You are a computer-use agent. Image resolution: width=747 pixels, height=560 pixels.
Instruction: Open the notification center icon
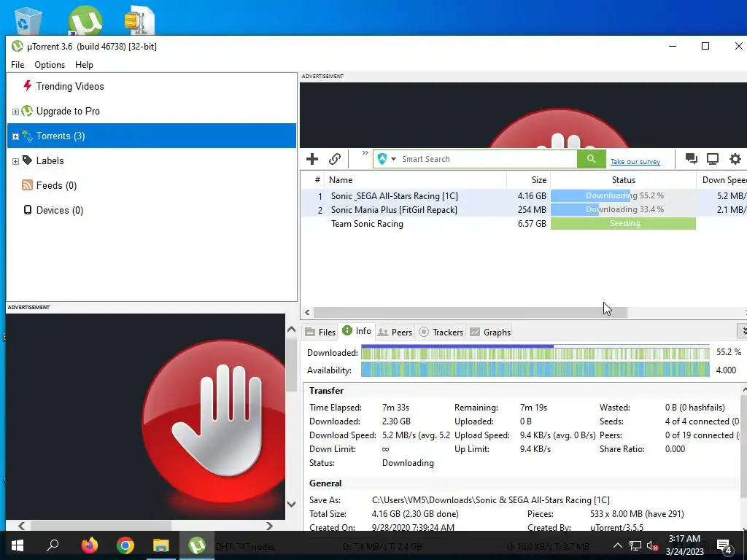click(x=724, y=546)
